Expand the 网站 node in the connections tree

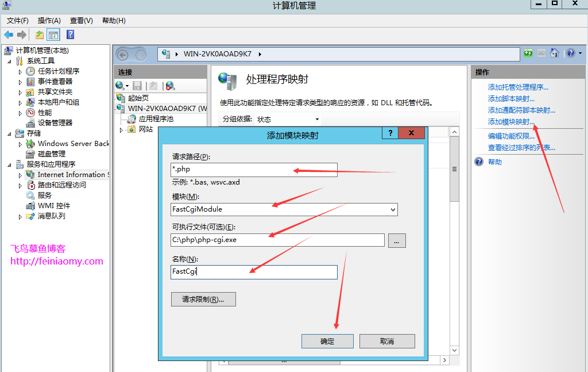coord(122,131)
